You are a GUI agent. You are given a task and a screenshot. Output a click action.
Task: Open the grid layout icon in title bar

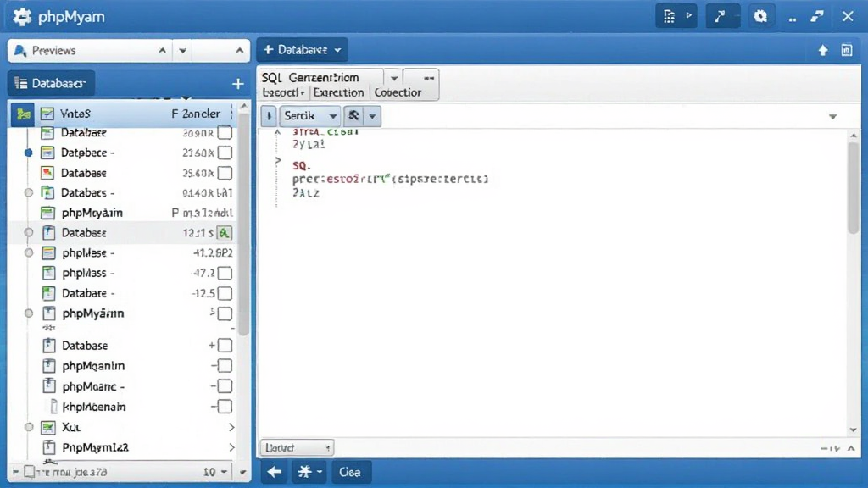pos(669,17)
